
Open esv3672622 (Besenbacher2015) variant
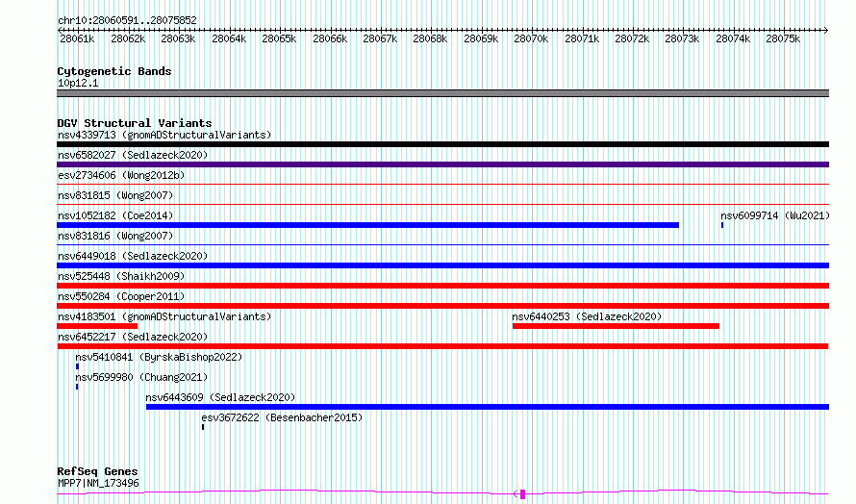click(x=282, y=417)
